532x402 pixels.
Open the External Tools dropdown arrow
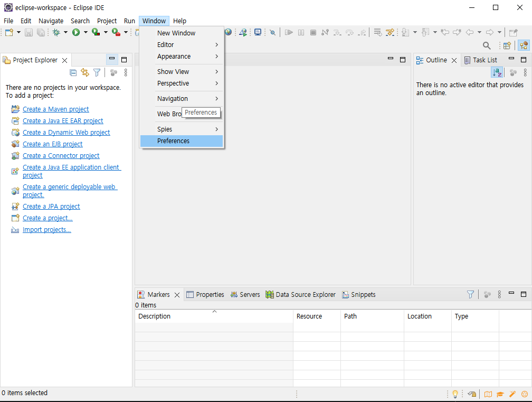126,32
